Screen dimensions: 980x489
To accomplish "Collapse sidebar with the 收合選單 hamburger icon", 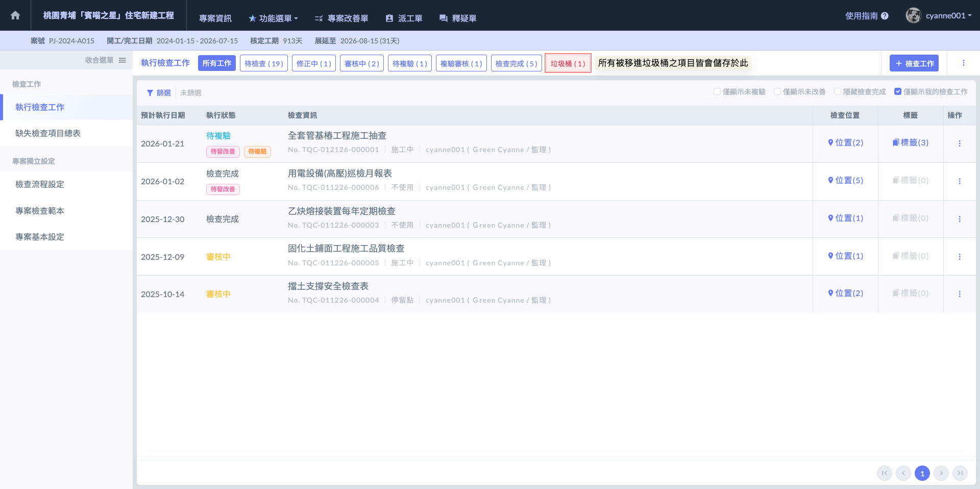I will [122, 60].
